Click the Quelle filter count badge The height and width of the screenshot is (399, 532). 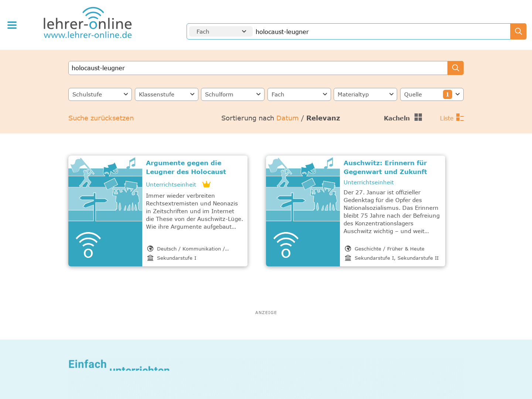(x=447, y=94)
